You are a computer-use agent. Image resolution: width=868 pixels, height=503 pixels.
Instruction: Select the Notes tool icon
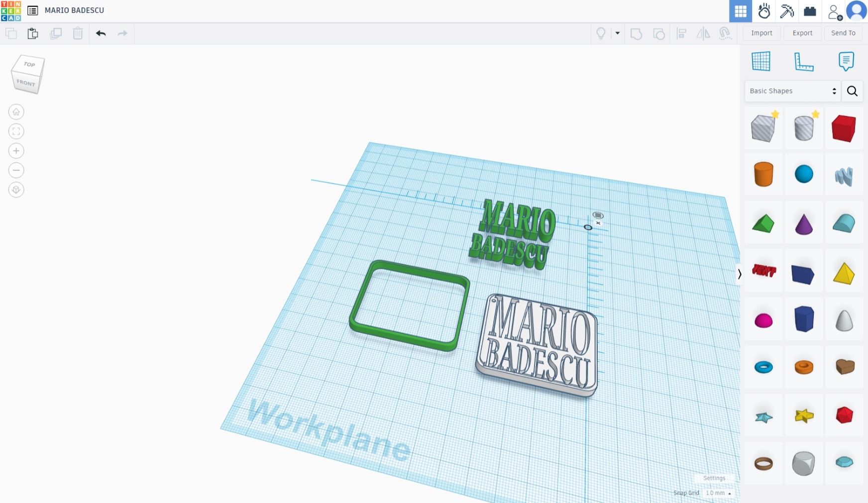[x=846, y=61]
